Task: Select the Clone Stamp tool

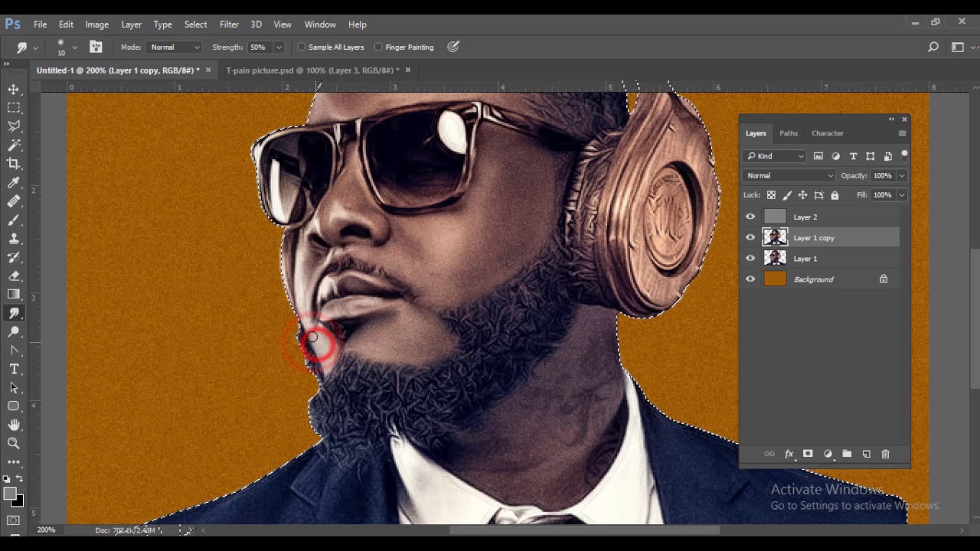Action: tap(14, 239)
